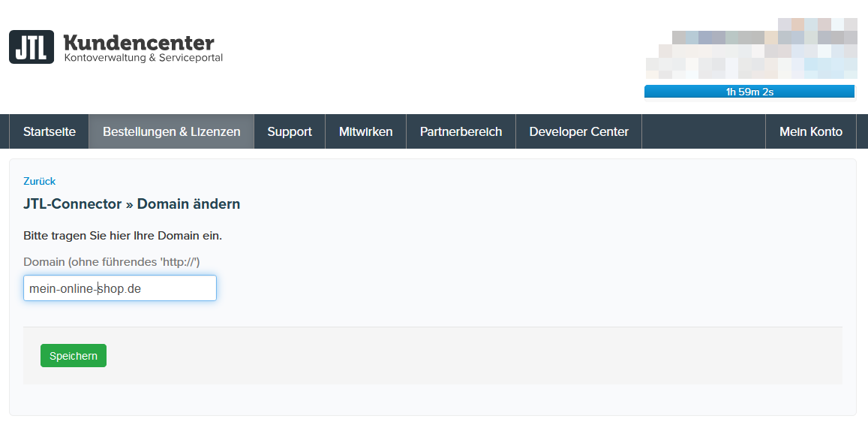Go back via the Zurück link
Screen dimensions: 868x422
tap(39, 181)
